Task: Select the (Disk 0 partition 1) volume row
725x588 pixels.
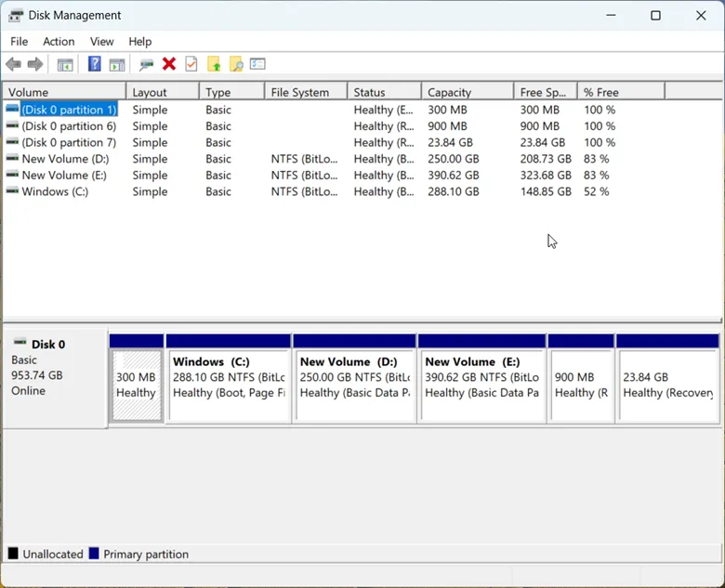Action: 69,110
